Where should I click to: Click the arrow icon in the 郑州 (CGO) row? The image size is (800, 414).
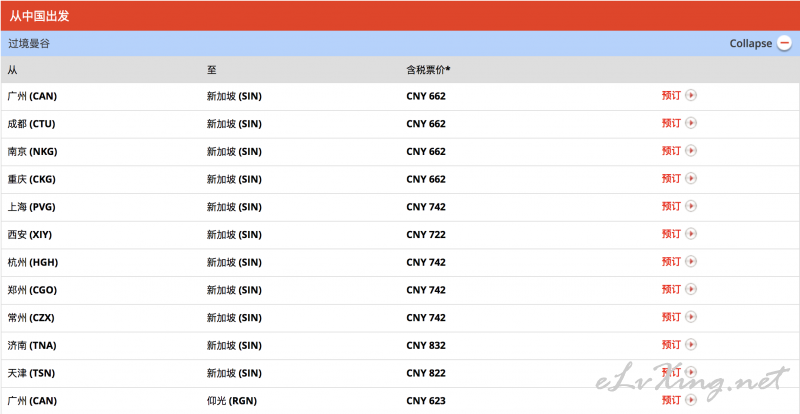(x=690, y=289)
